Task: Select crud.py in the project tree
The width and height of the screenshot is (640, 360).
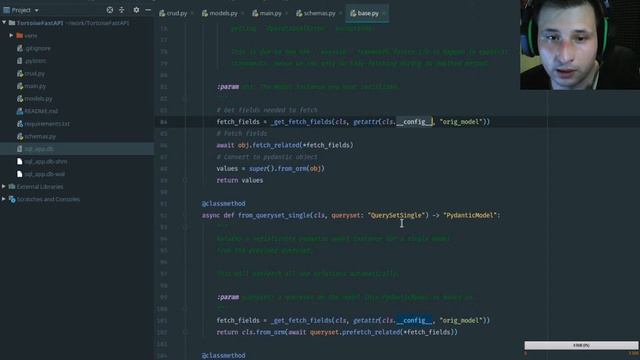Action: [35, 73]
